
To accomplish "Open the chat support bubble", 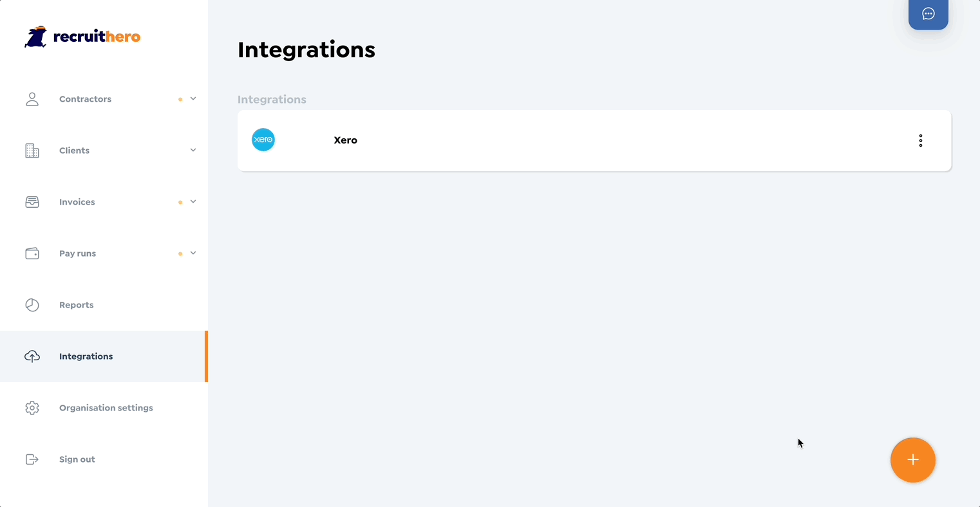I will click(928, 14).
